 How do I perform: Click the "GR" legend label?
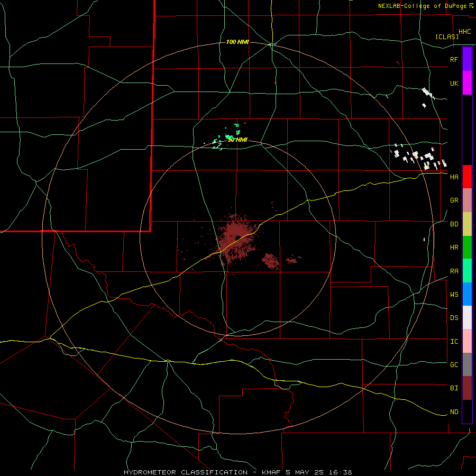point(454,200)
